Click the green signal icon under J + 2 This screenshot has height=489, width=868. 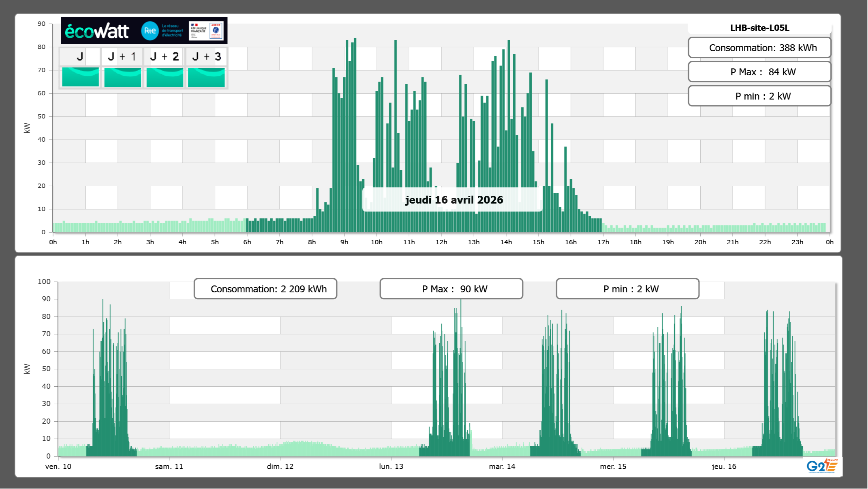click(x=165, y=77)
